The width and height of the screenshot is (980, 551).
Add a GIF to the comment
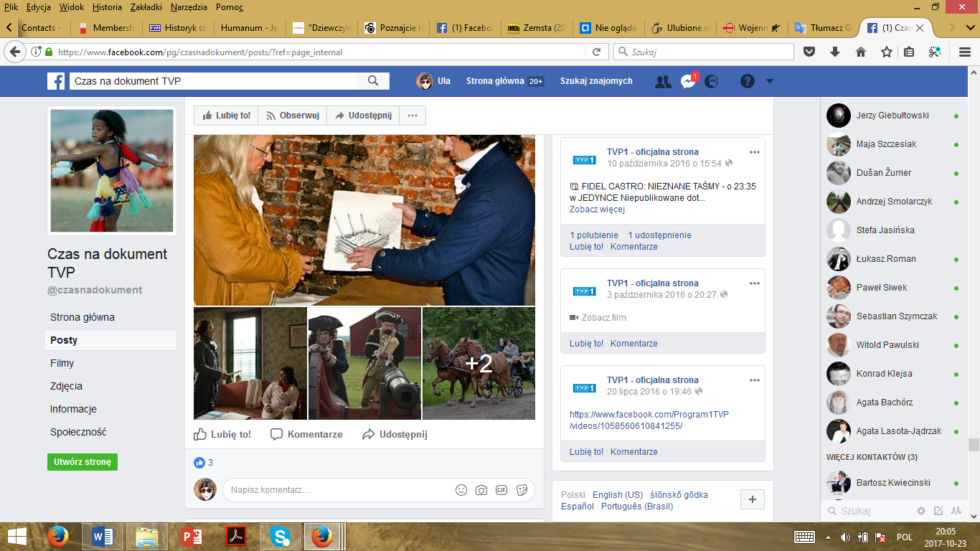[501, 490]
